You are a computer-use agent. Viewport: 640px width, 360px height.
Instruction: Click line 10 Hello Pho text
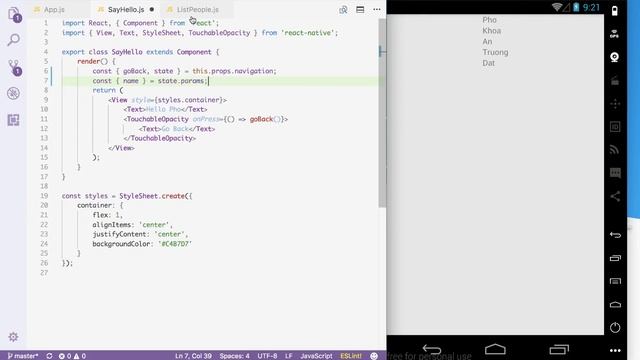pos(163,109)
